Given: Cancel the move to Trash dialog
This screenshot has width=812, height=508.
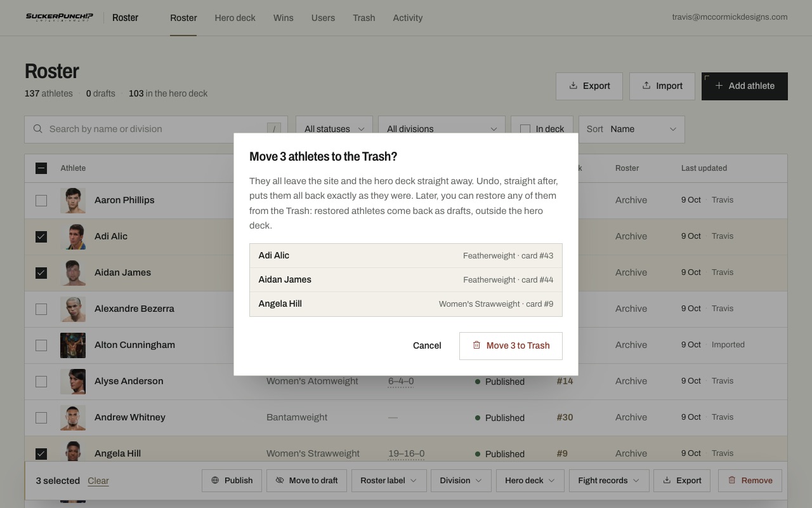Looking at the screenshot, I should [x=427, y=345].
